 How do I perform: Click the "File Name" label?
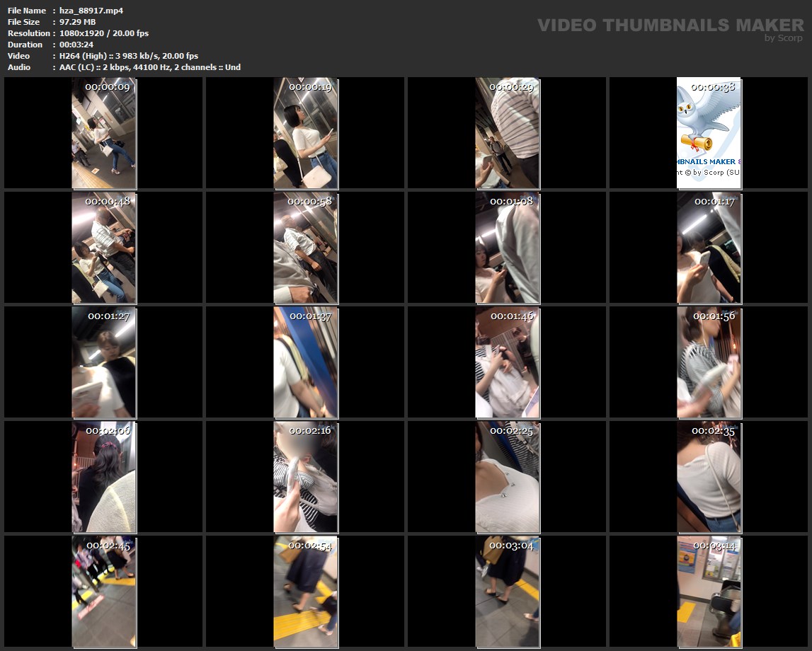[27, 11]
